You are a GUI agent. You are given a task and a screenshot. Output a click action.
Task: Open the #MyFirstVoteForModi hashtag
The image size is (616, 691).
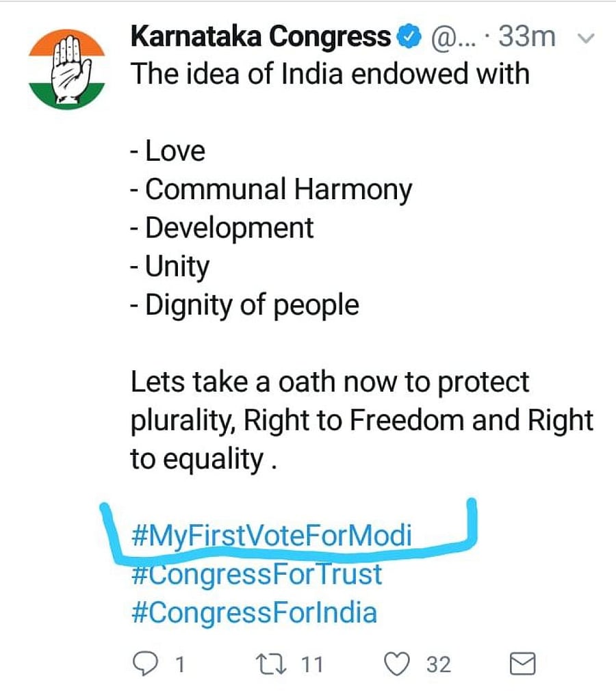click(271, 536)
